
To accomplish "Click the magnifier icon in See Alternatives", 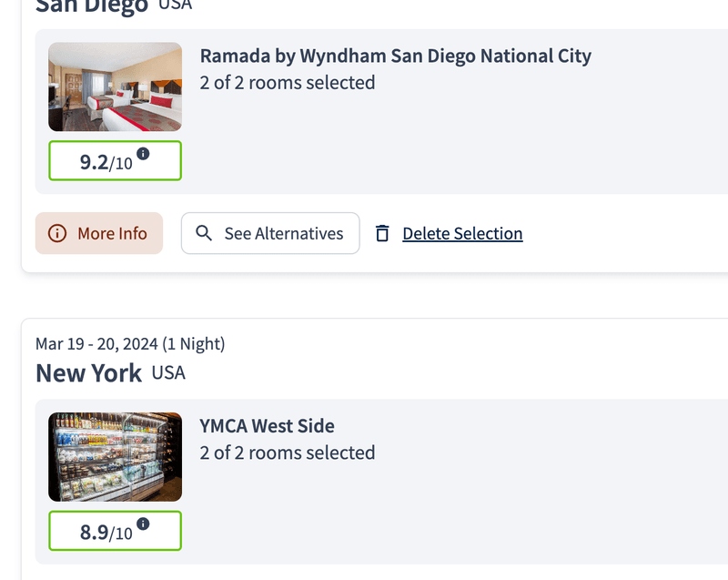I will coord(205,234).
